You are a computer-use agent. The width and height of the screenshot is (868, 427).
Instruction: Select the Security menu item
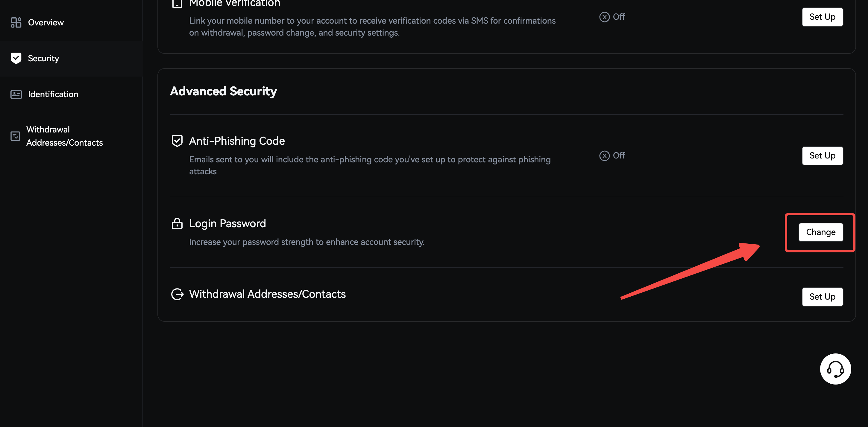tap(43, 58)
